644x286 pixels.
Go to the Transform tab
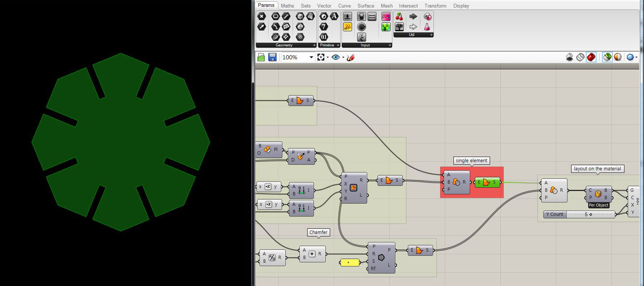click(435, 6)
